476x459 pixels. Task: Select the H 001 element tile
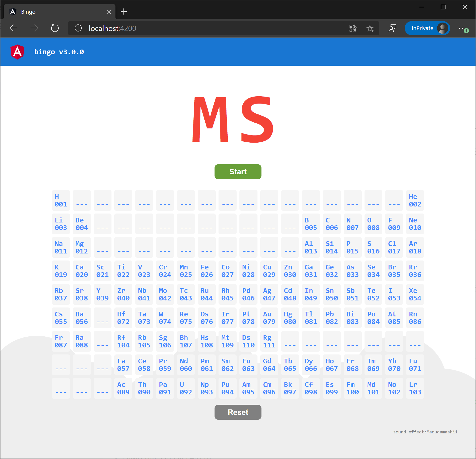pos(61,200)
